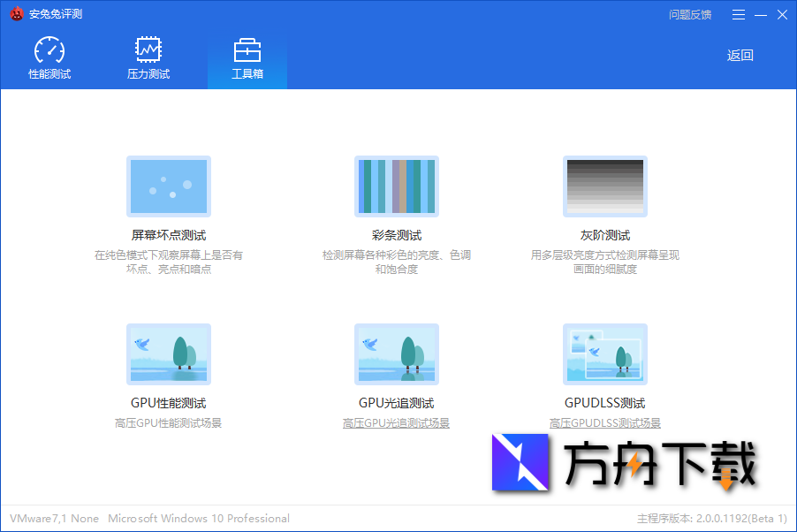Viewport: 797px width, 532px height.
Task: Click the GPU性能测试 scene preview image
Action: (x=168, y=353)
